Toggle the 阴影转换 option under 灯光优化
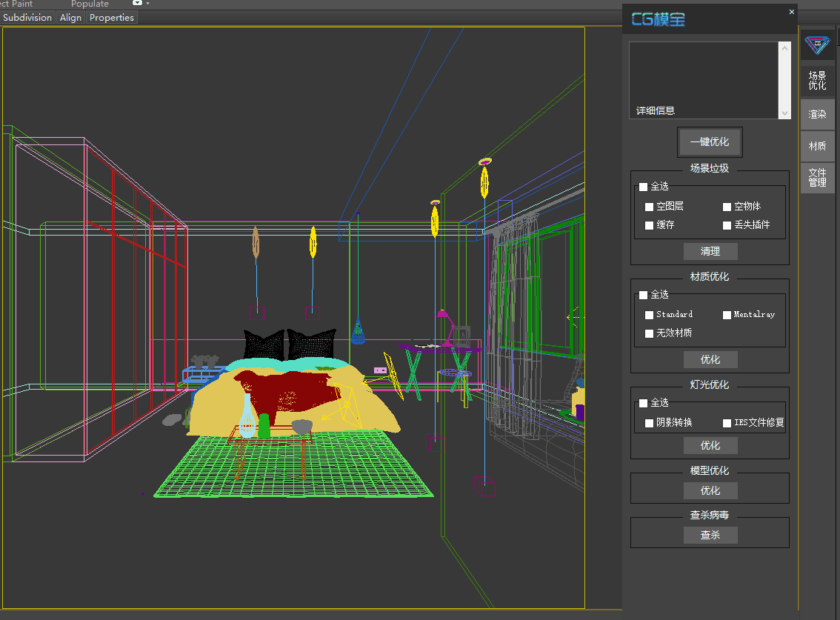 [x=649, y=422]
